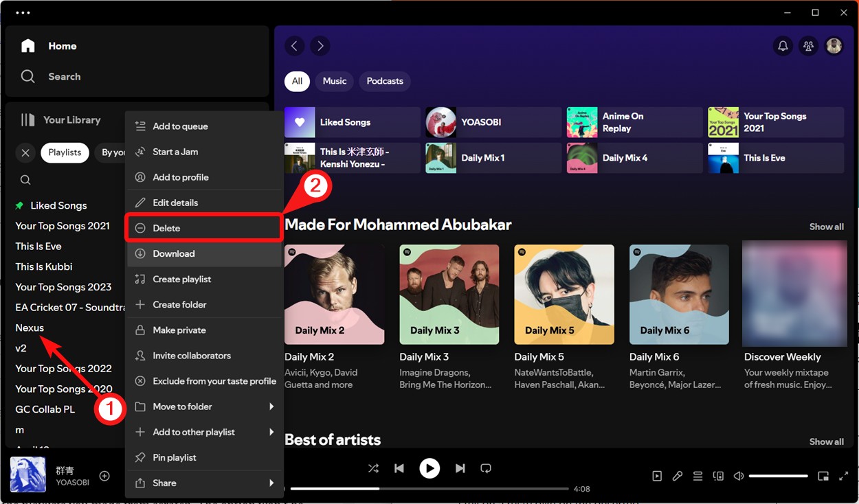Enable repeat mode
This screenshot has height=504, width=859.
click(x=486, y=468)
